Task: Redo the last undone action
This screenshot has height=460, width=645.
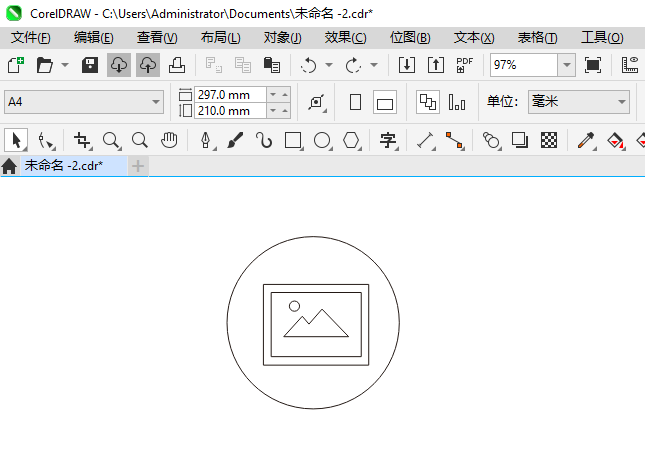Action: pyautogui.click(x=353, y=65)
